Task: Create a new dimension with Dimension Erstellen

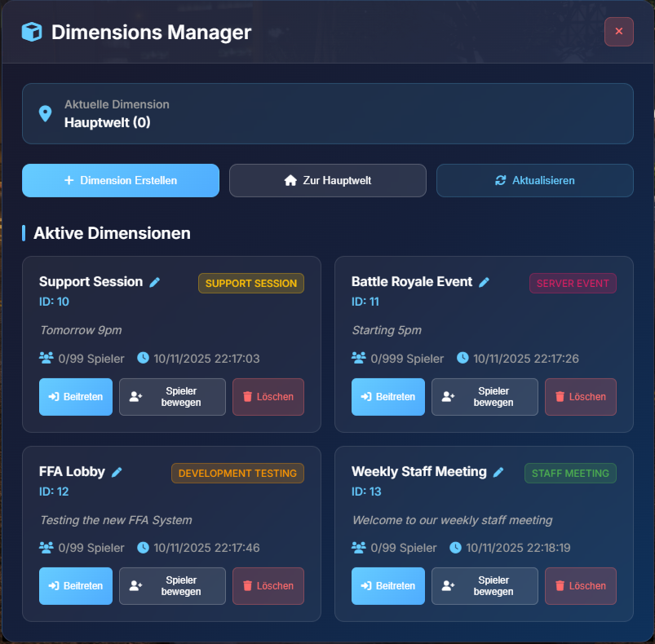Action: [x=121, y=180]
